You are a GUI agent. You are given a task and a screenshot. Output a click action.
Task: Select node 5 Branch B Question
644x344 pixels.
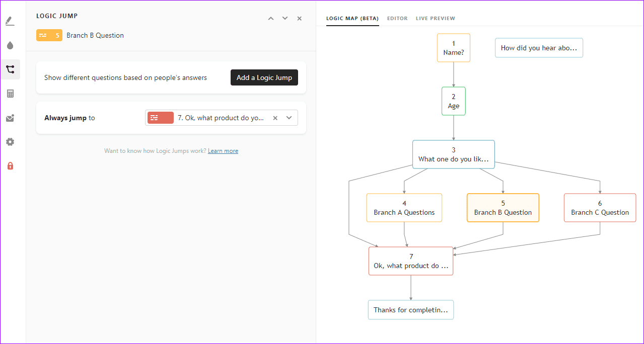(503, 208)
